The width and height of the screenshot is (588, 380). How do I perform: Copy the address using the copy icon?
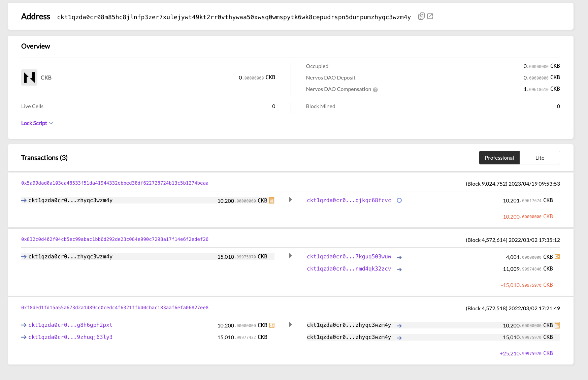pyautogui.click(x=421, y=16)
